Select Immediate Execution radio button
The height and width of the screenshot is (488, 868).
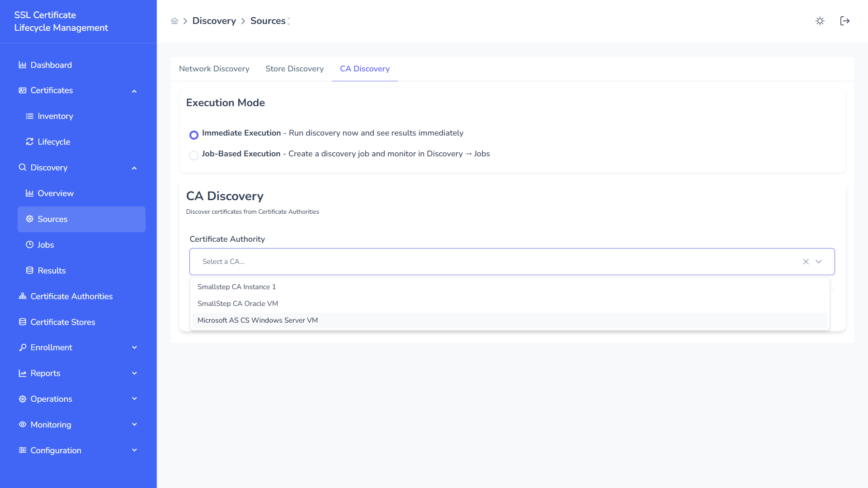194,135
